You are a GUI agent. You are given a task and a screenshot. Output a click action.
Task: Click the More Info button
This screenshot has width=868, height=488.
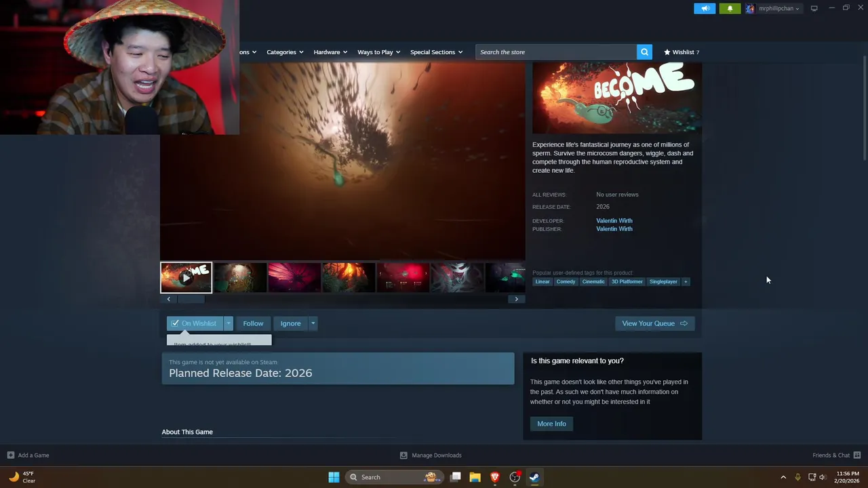pos(551,424)
